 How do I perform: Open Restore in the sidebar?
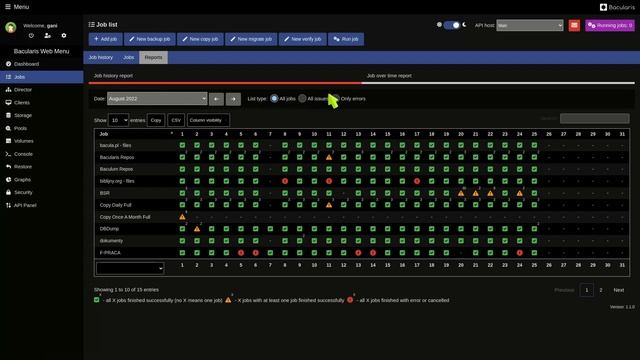[42, 167]
